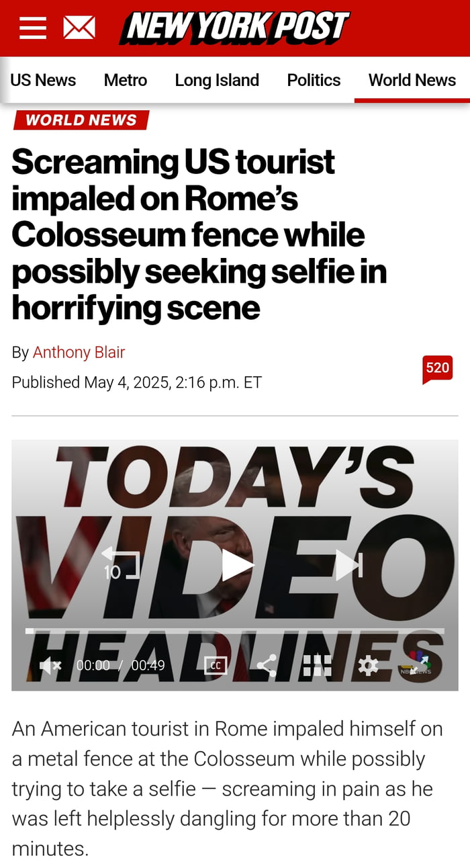The width and height of the screenshot is (470, 868).
Task: Play the Today's Video Headlines video
Action: [x=236, y=565]
